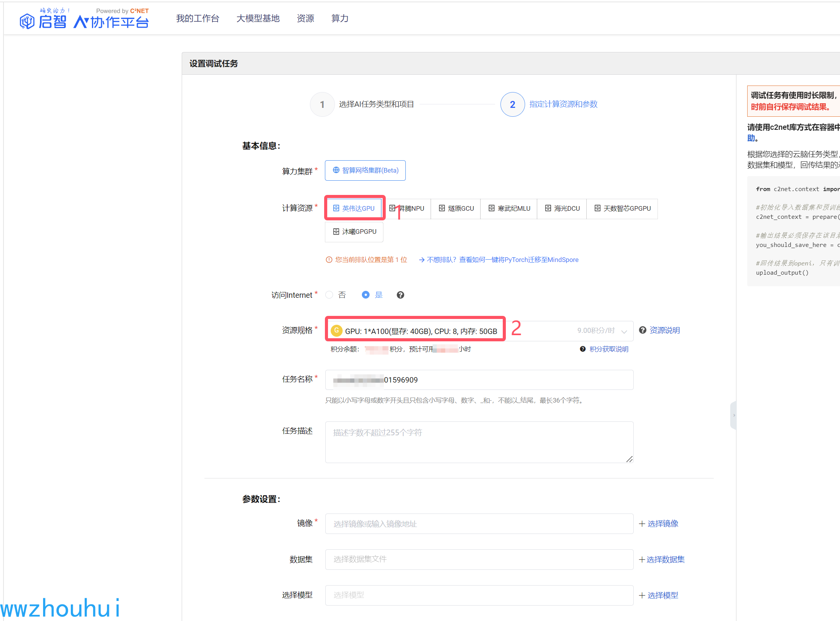Collapse the right help side panel handle

click(x=734, y=415)
